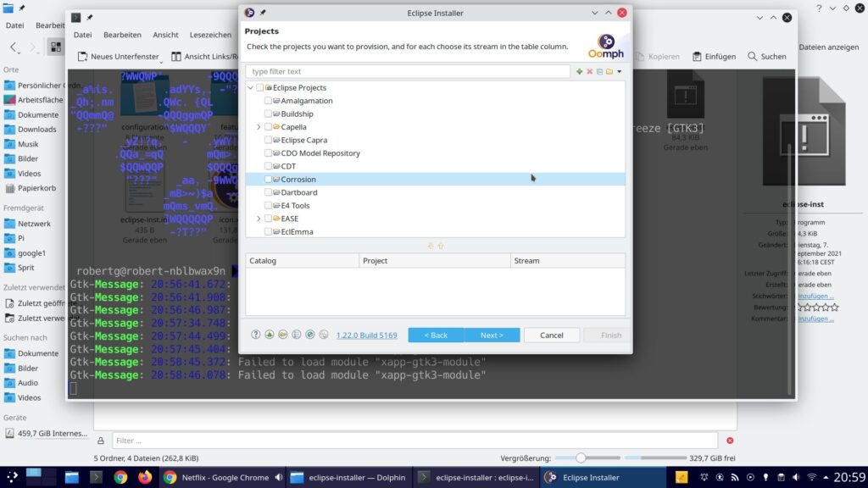This screenshot has height=488, width=868.
Task: Click the up arrow between project panes
Action: pos(441,246)
